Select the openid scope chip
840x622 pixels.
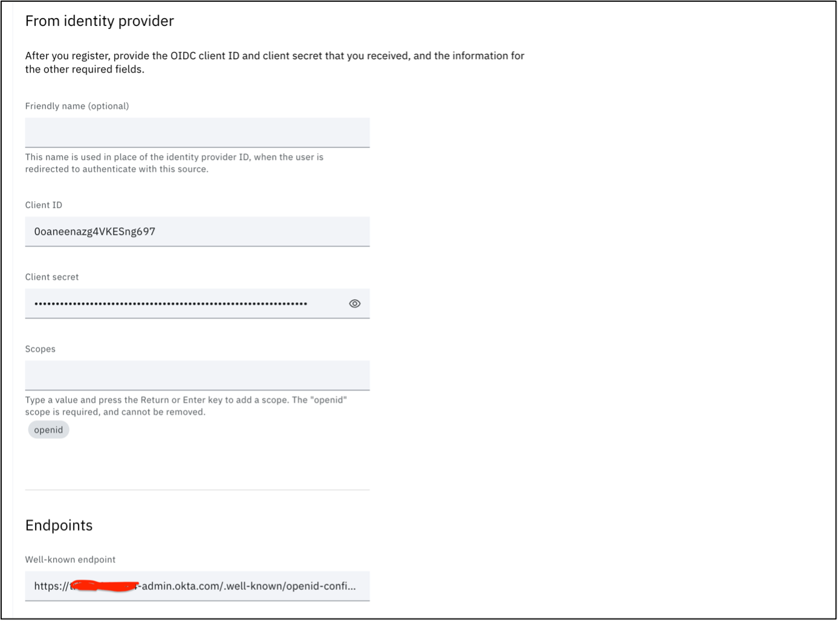tap(48, 429)
